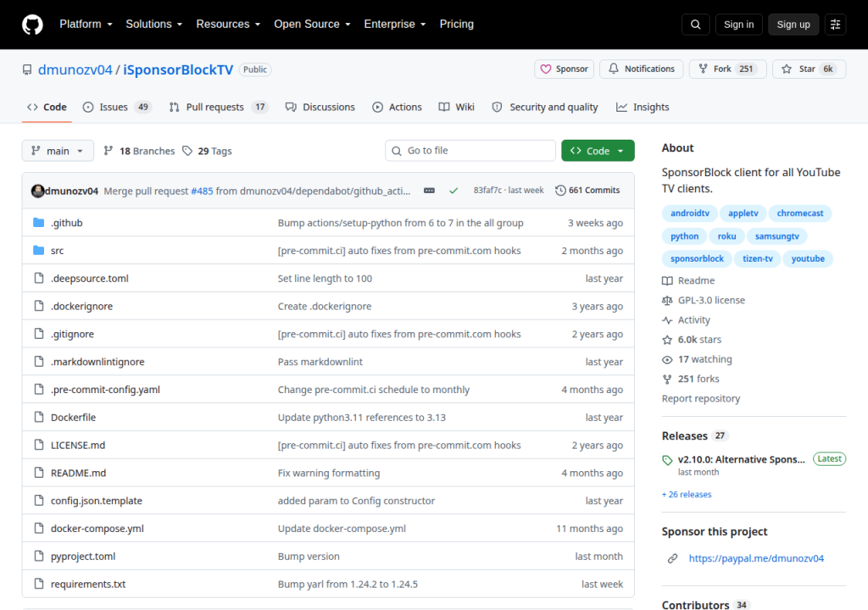Click Report repository link
This screenshot has width=868, height=610.
(701, 398)
